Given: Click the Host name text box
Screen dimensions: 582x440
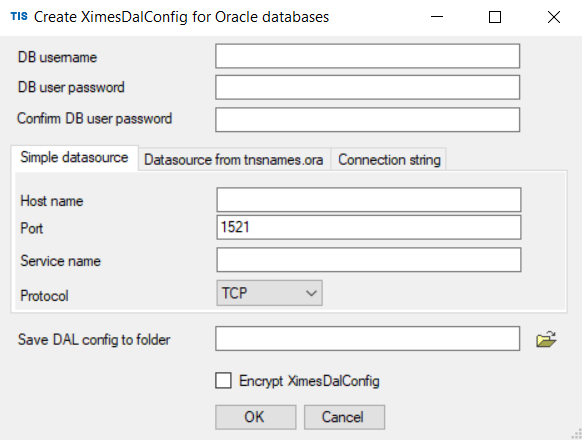Looking at the screenshot, I should pyautogui.click(x=369, y=200).
